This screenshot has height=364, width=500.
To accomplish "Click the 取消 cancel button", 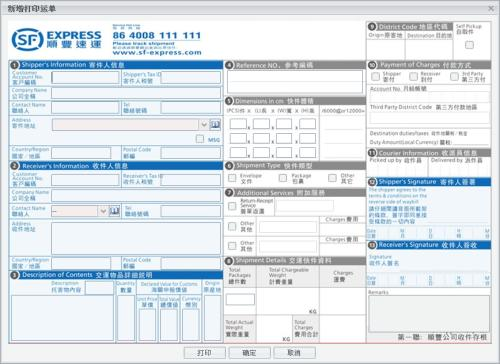I will point(294,353).
